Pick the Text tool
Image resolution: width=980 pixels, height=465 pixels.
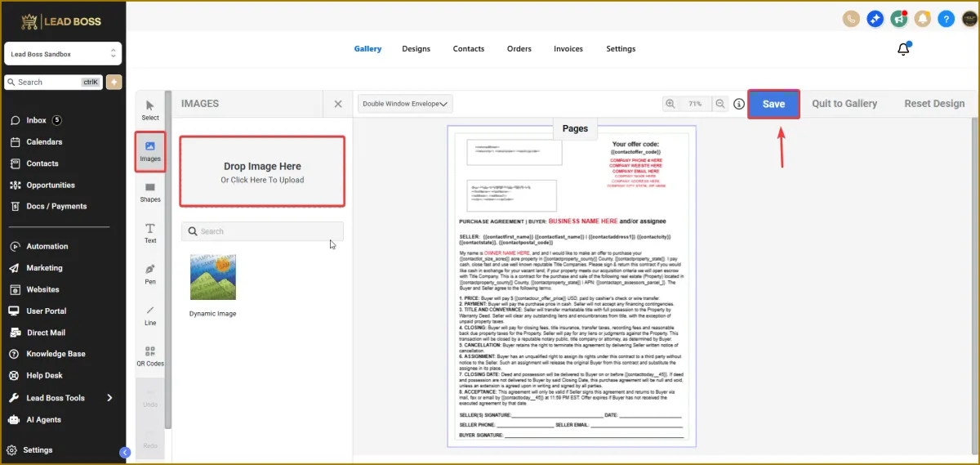coord(150,233)
